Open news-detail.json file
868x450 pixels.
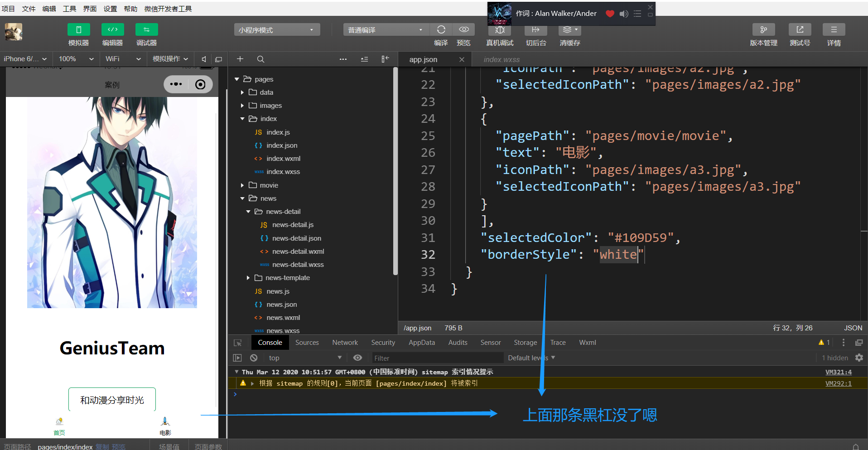[x=296, y=238]
